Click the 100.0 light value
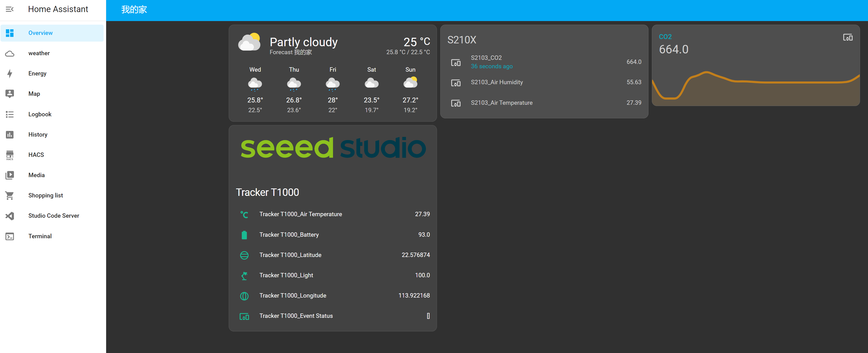 point(422,275)
